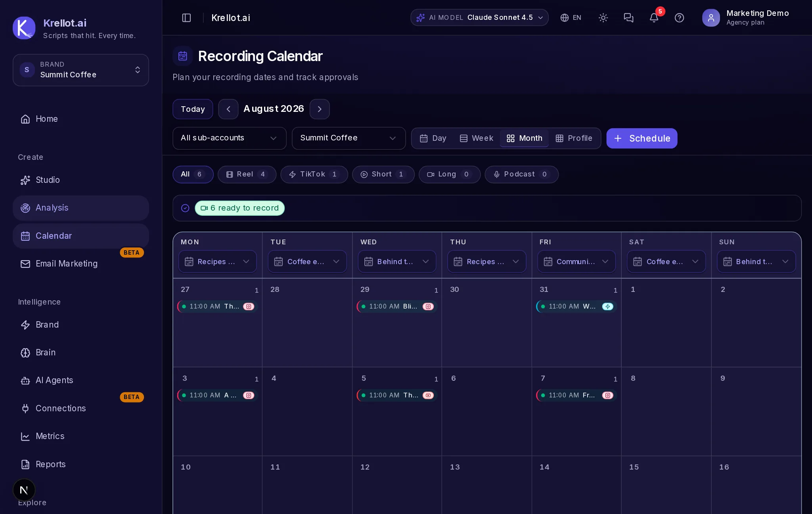This screenshot has width=812, height=514.
Task: Open Aug 29 11:00 AM Bli... event
Action: coord(397,307)
